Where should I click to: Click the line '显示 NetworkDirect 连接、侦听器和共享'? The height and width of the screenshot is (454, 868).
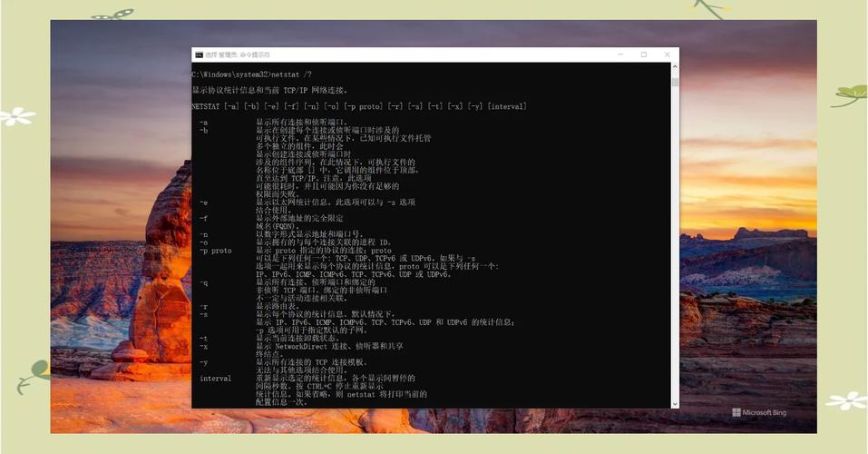329,347
